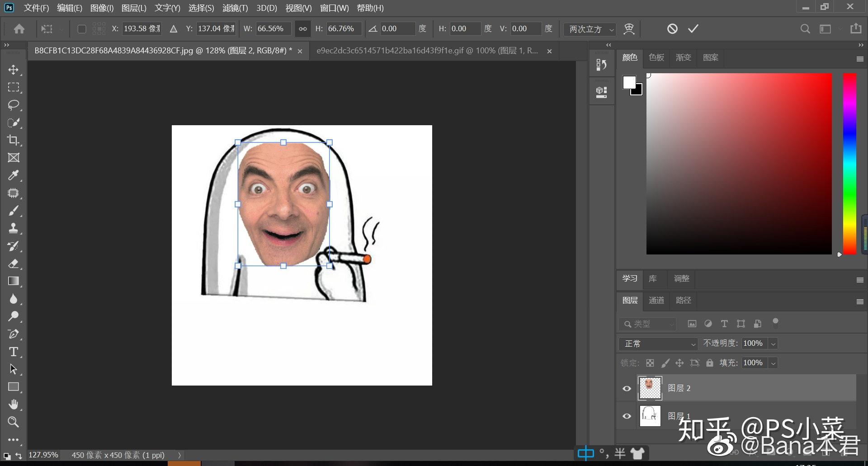Open the opacity 不透明度 dropdown arrow

(774, 344)
